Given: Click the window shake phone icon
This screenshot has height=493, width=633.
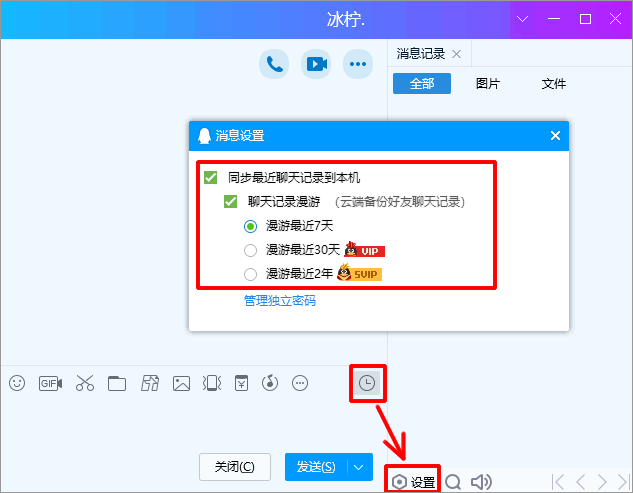Looking at the screenshot, I should [x=211, y=383].
